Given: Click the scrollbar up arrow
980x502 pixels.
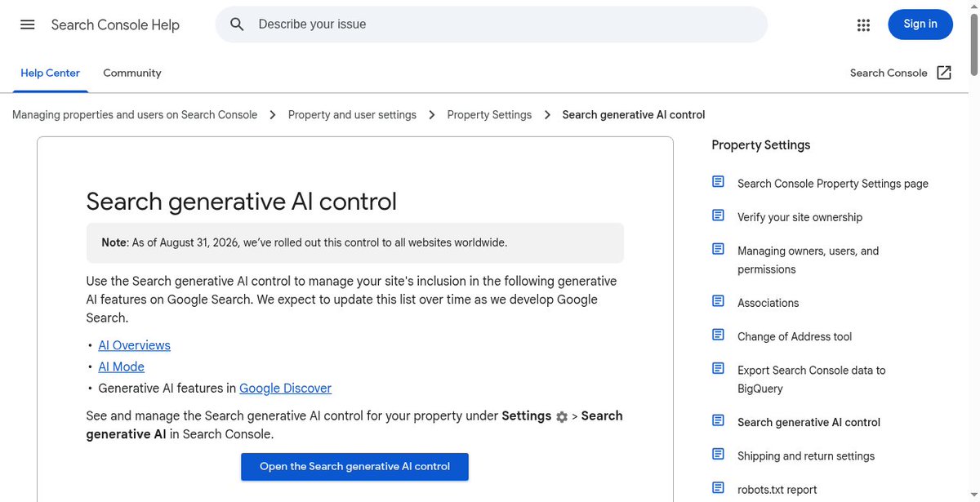Looking at the screenshot, I should pyautogui.click(x=973, y=6).
